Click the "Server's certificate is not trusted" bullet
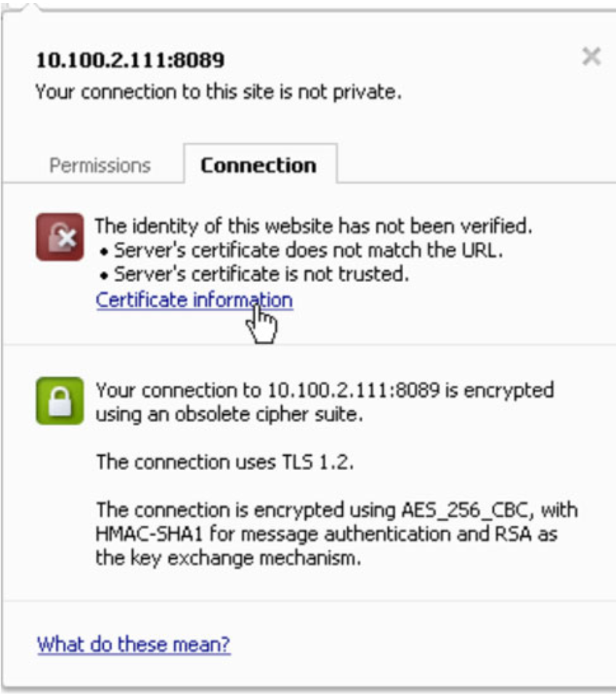The height and width of the screenshot is (694, 616). coord(262,274)
